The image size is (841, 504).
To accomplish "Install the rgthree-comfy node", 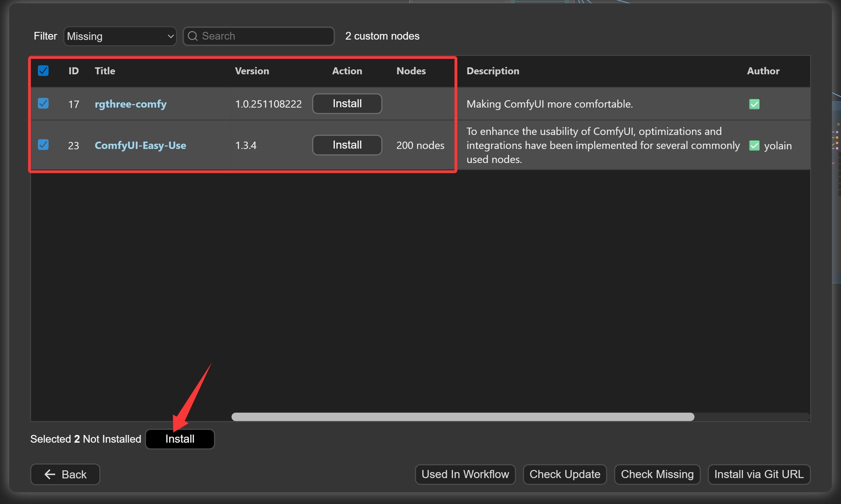I will (347, 104).
